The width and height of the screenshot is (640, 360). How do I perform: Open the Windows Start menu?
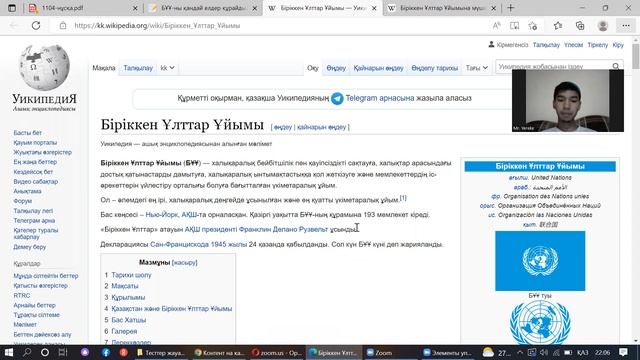(x=9, y=352)
